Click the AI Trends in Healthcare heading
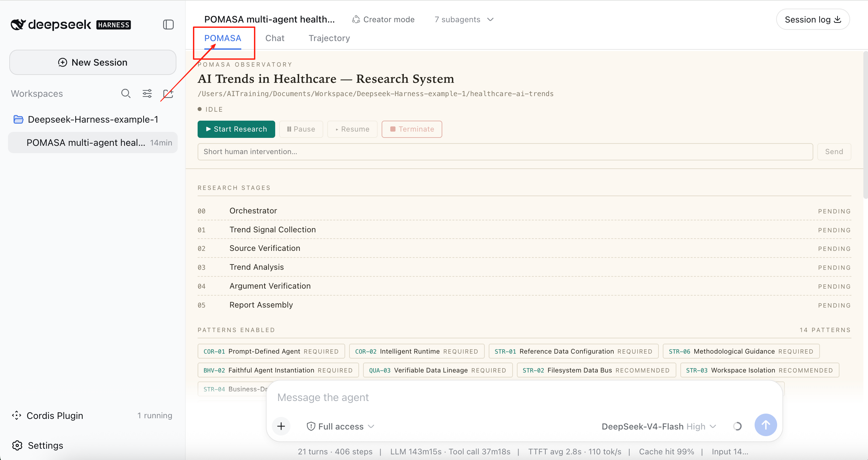This screenshot has width=868, height=460. point(326,79)
